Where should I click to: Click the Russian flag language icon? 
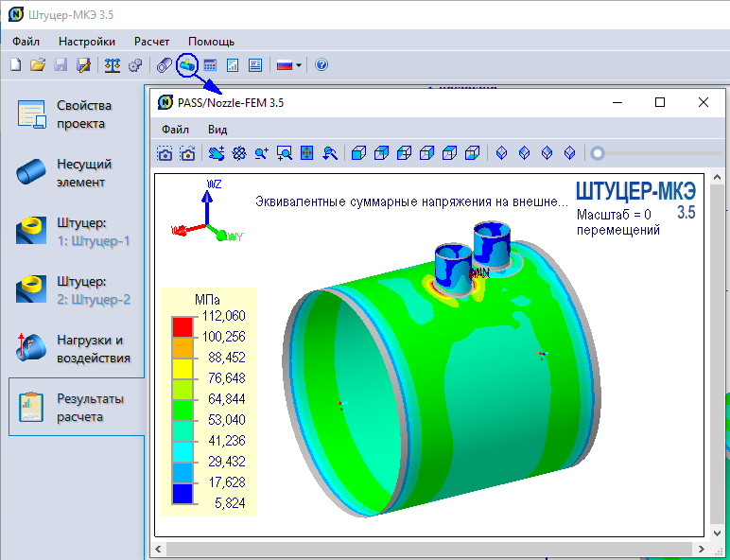click(x=285, y=65)
